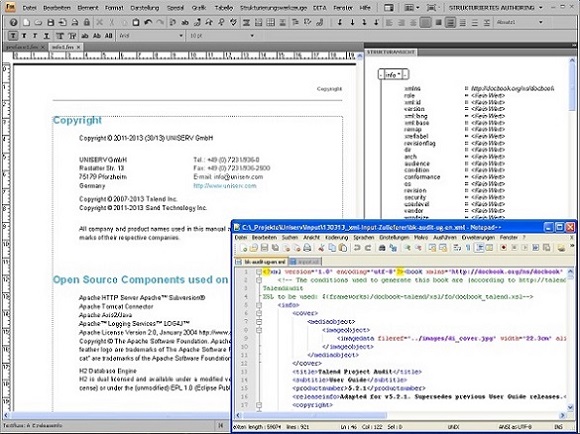Click Notepad++ undo arrow icon
This screenshot has height=434, width=580.
click(x=357, y=248)
